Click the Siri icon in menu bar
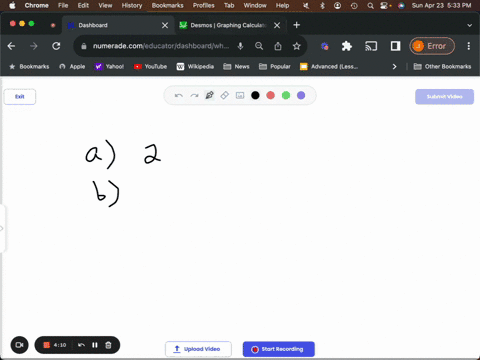Viewport: 480px width, 360px height. (x=401, y=6)
